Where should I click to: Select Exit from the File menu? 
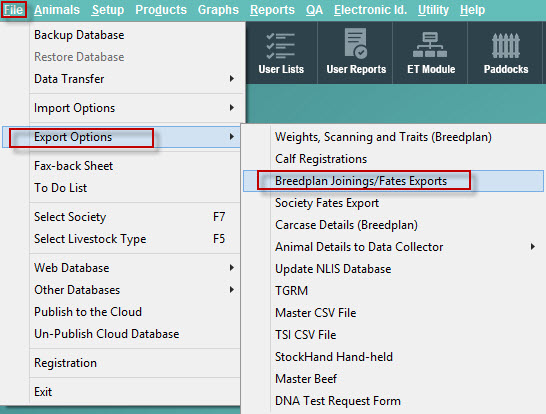[x=43, y=392]
